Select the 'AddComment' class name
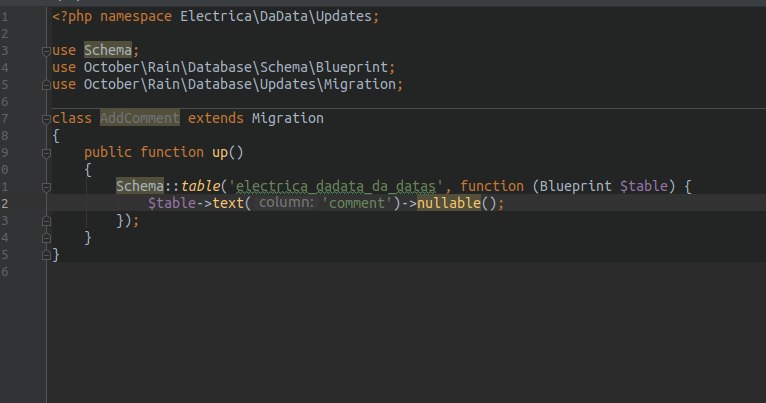766x403 pixels. click(140, 118)
